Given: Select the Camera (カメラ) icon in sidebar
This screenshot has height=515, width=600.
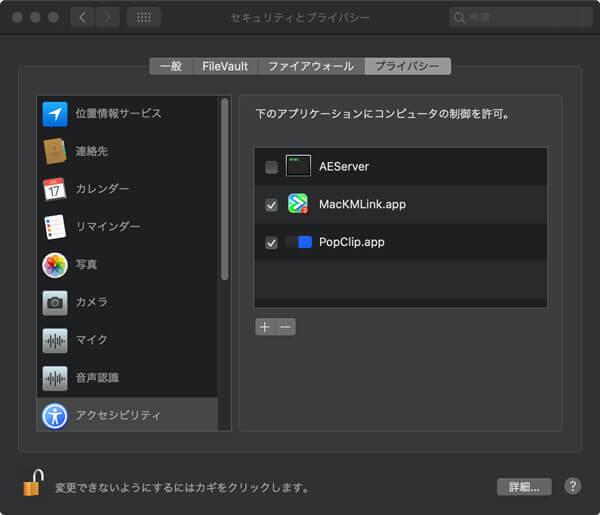Looking at the screenshot, I should tap(54, 302).
